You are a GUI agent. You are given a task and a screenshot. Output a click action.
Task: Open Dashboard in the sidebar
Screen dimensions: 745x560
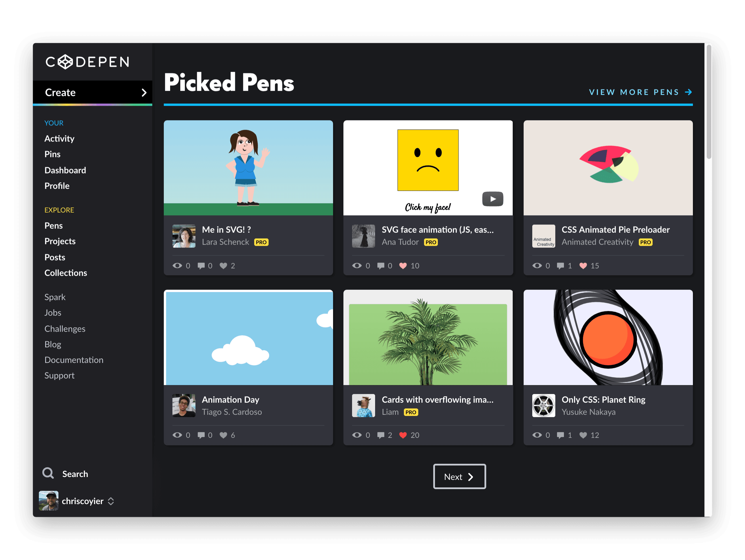pos(65,170)
